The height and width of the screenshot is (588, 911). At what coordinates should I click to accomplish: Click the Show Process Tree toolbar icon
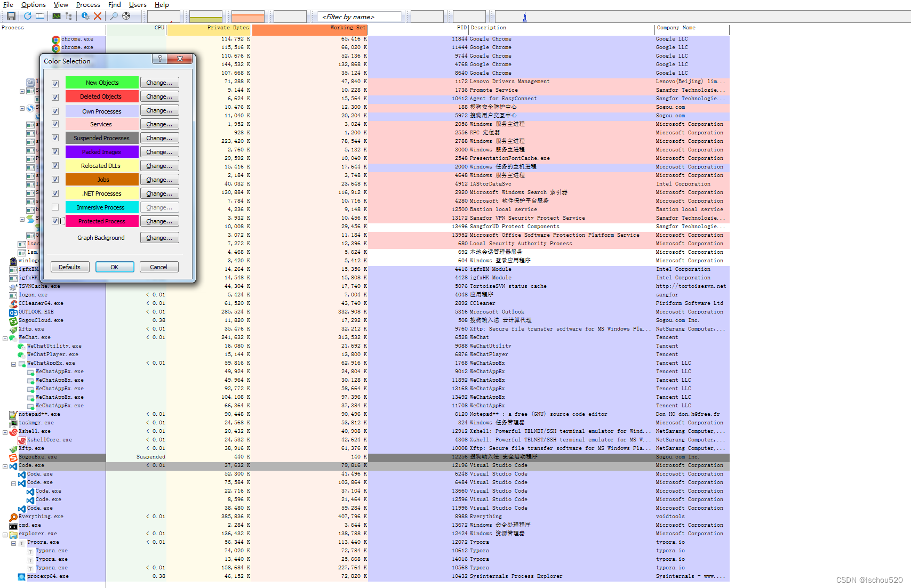tap(69, 16)
